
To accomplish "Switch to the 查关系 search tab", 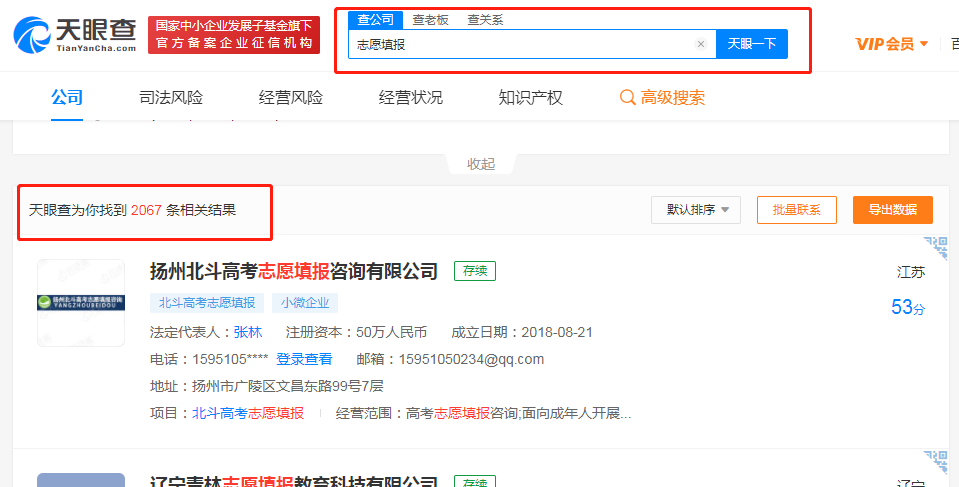I will (485, 20).
